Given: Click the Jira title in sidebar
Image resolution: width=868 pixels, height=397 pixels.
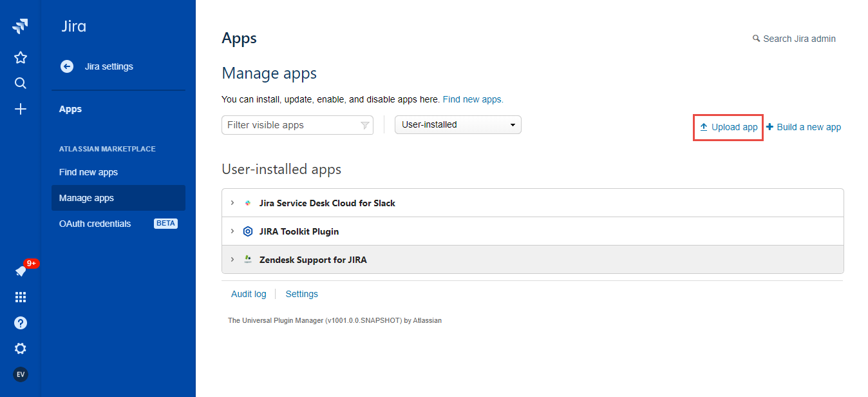Looking at the screenshot, I should pos(73,26).
